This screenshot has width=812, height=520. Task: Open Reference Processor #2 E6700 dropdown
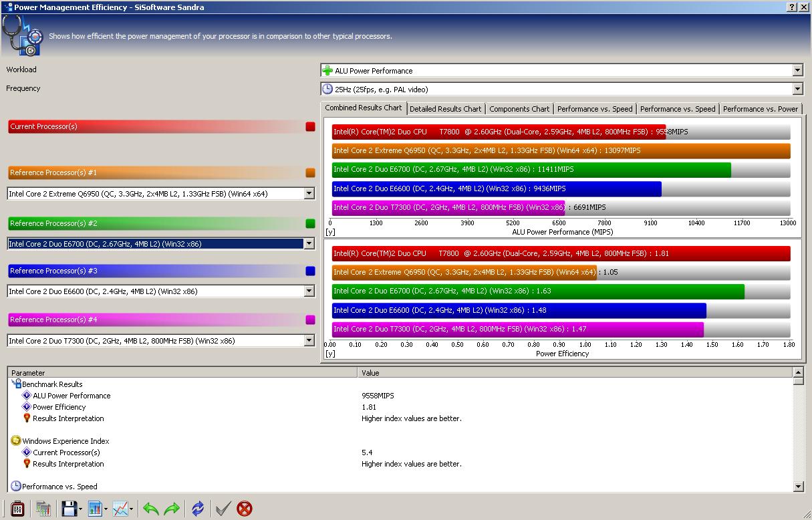click(x=309, y=244)
